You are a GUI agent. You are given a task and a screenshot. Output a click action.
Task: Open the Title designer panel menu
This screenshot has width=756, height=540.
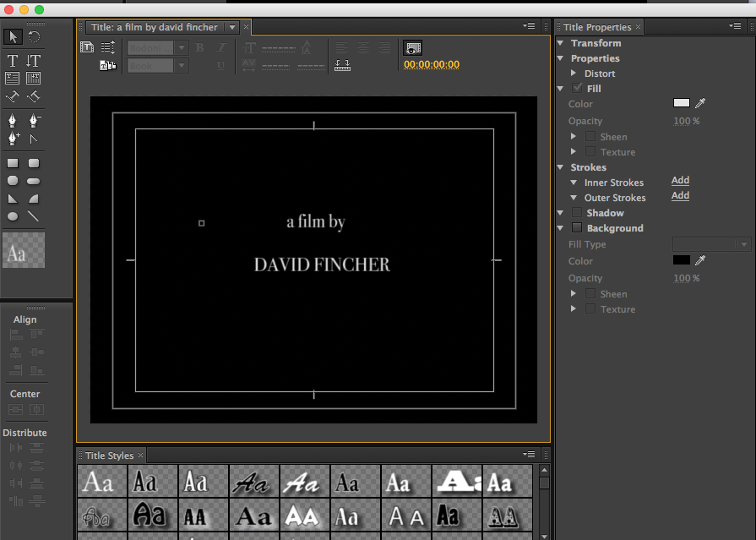529,26
